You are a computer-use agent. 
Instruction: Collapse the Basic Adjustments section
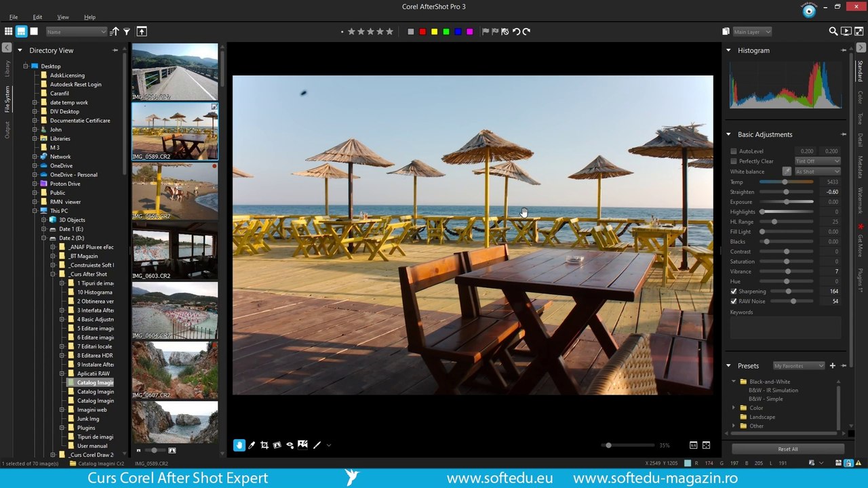coord(729,134)
